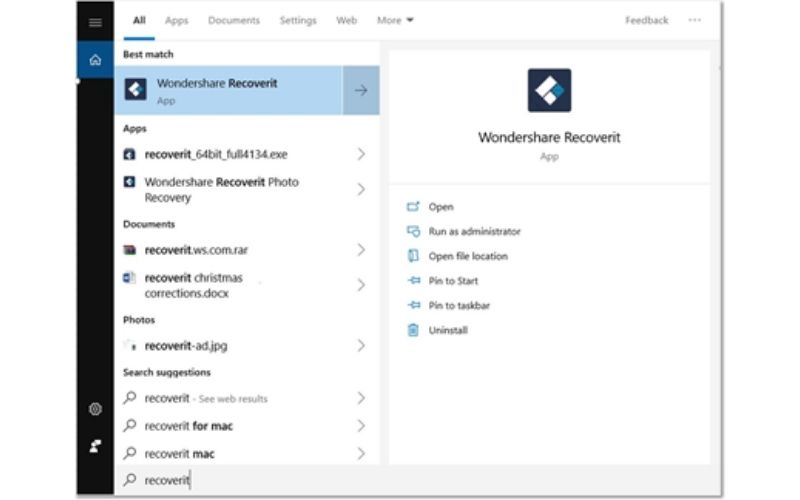Expand the recoverit.ws.com.rar chevron

(361, 250)
